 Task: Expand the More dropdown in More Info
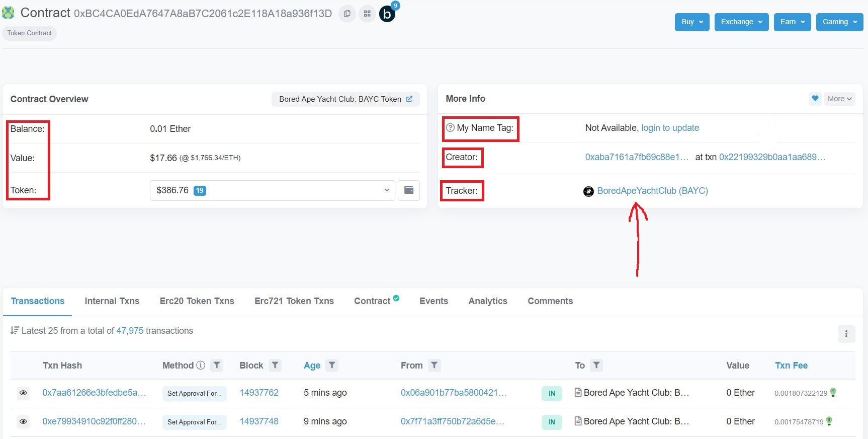pos(839,99)
